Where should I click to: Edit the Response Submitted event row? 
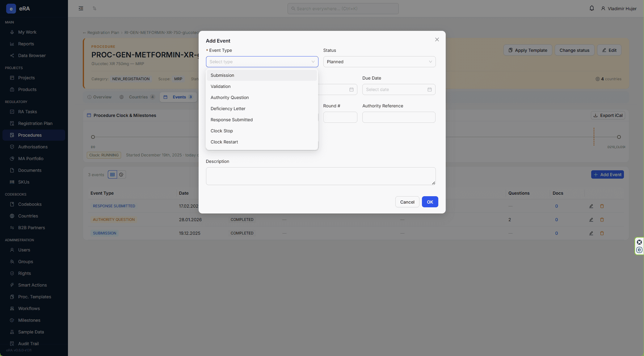point(591,206)
